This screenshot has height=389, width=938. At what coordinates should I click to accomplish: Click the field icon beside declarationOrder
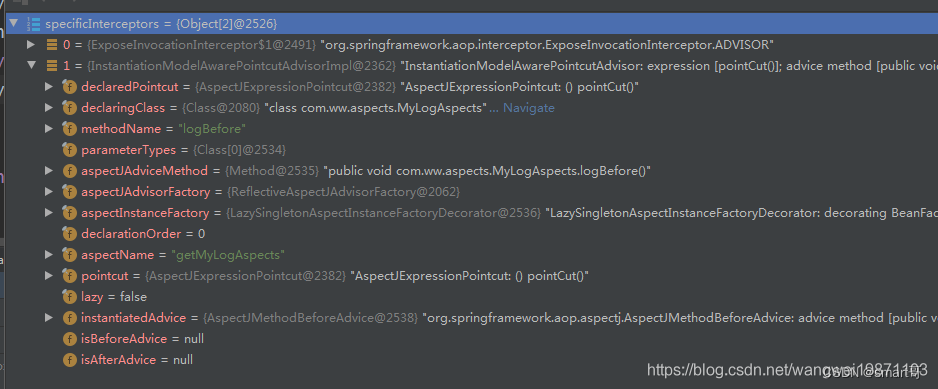69,233
